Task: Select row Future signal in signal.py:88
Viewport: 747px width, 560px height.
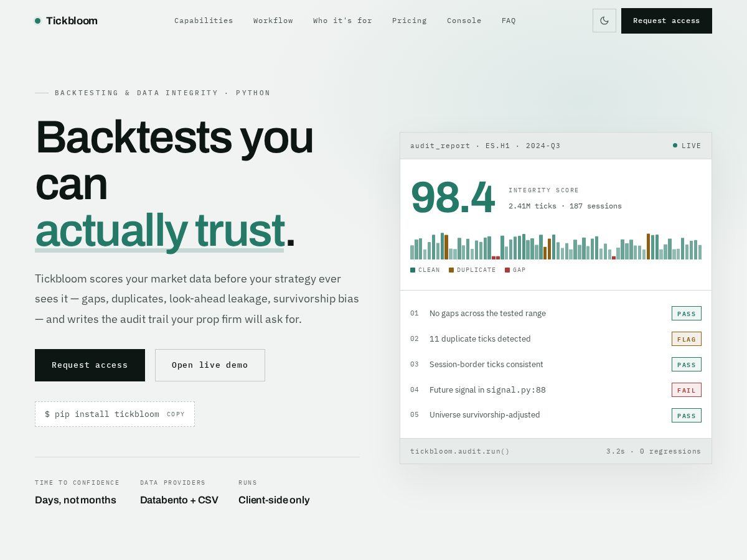Action: pyautogui.click(x=556, y=390)
